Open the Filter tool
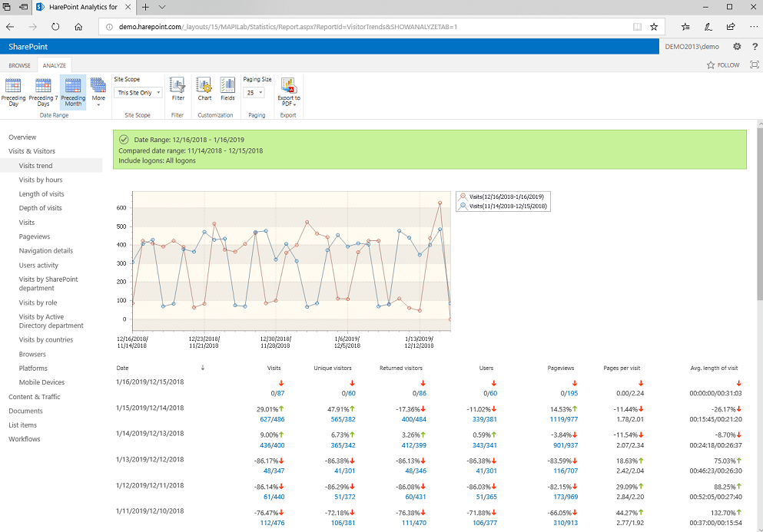Viewport: 763px width, 532px height. [177, 90]
